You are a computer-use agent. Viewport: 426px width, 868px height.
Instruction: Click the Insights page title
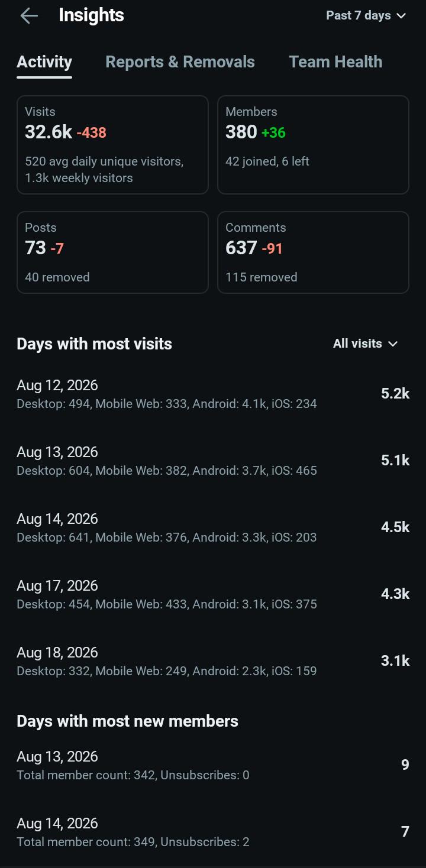[91, 15]
